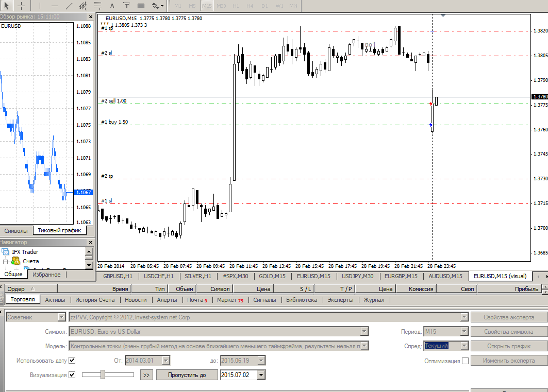The height and width of the screenshot is (392, 548).
Task: Select the Счета accounts item
Action: pyautogui.click(x=31, y=261)
